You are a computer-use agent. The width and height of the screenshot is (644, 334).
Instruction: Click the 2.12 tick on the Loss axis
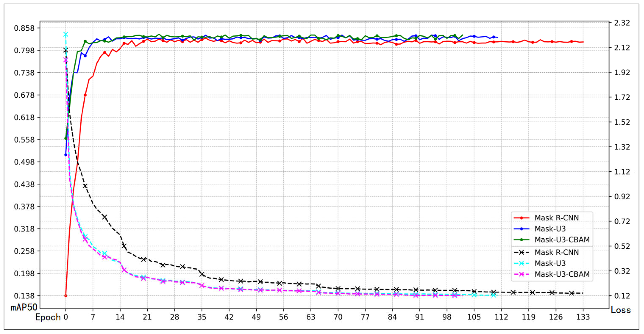[622, 47]
